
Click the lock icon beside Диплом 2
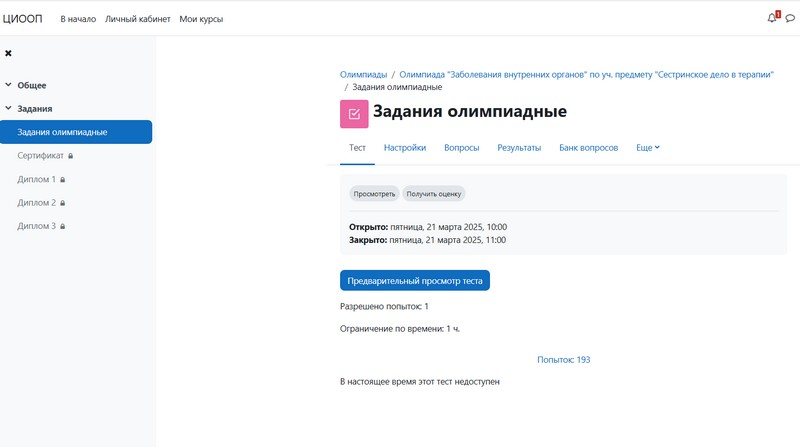pos(63,203)
